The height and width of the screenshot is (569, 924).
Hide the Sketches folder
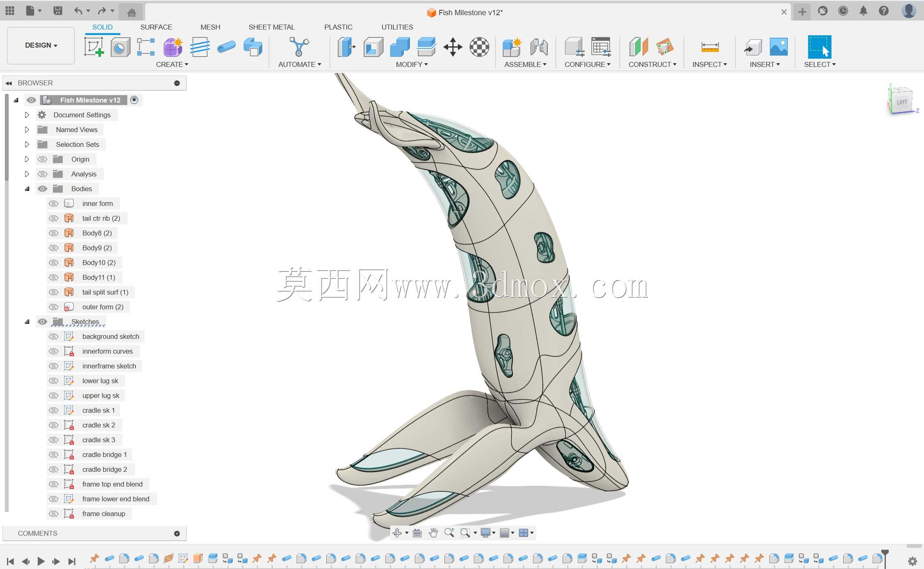(42, 322)
